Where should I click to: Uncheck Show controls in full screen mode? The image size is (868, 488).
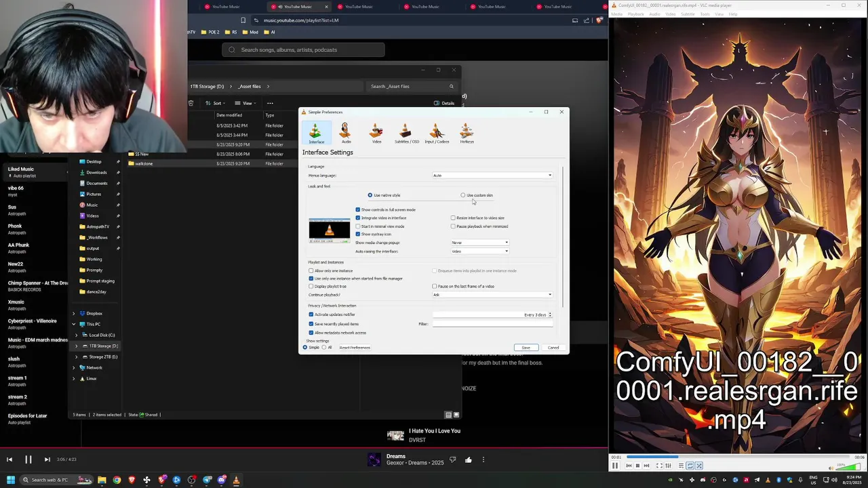(358, 209)
